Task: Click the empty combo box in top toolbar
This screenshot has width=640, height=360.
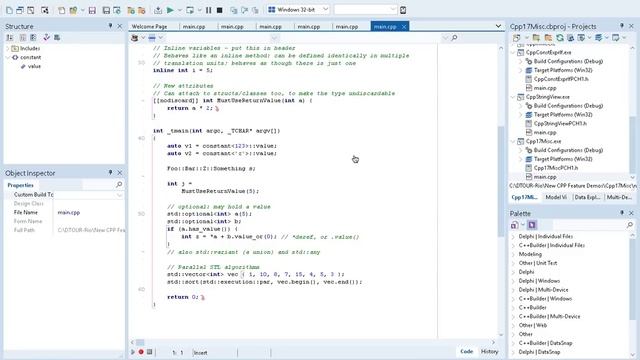Action: click(365, 9)
